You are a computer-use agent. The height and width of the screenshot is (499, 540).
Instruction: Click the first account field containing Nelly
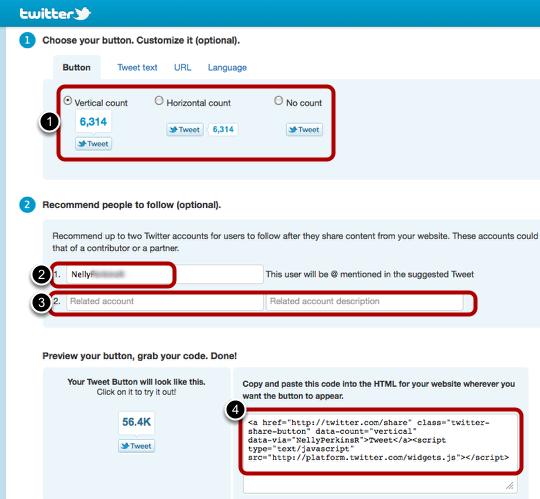coord(165,274)
